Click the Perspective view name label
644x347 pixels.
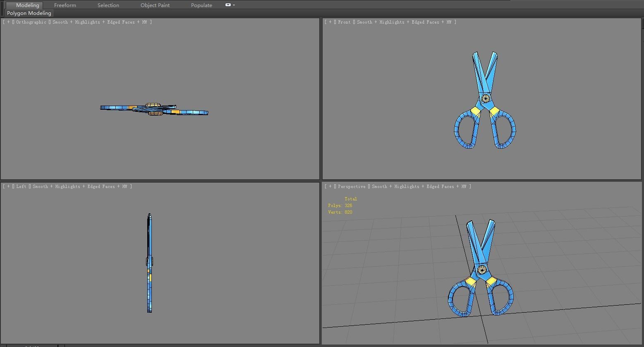tap(352, 187)
